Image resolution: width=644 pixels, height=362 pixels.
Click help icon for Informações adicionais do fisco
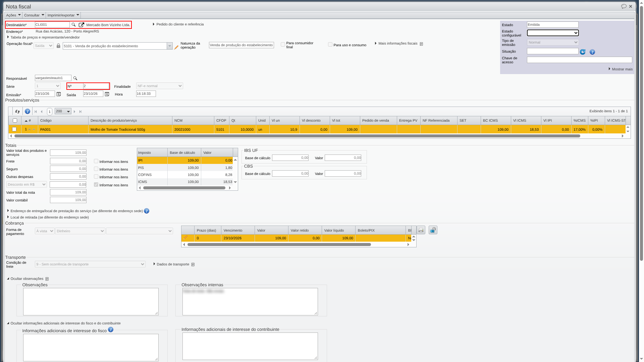pos(111,330)
